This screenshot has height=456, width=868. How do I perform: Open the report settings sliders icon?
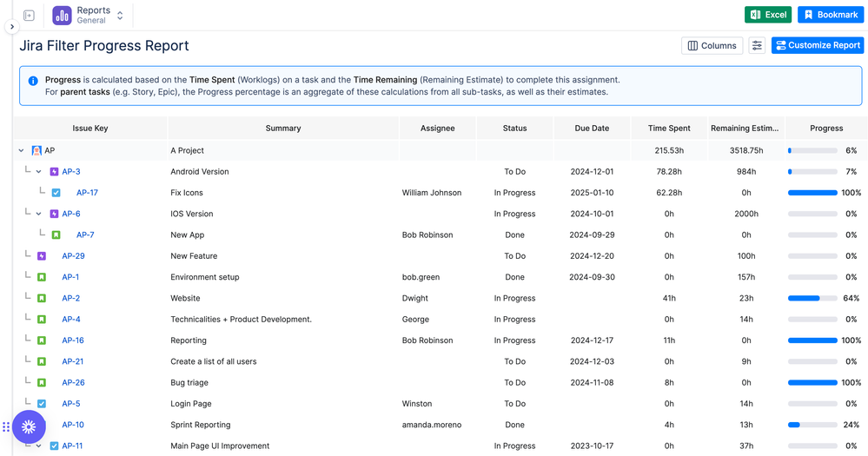757,45
